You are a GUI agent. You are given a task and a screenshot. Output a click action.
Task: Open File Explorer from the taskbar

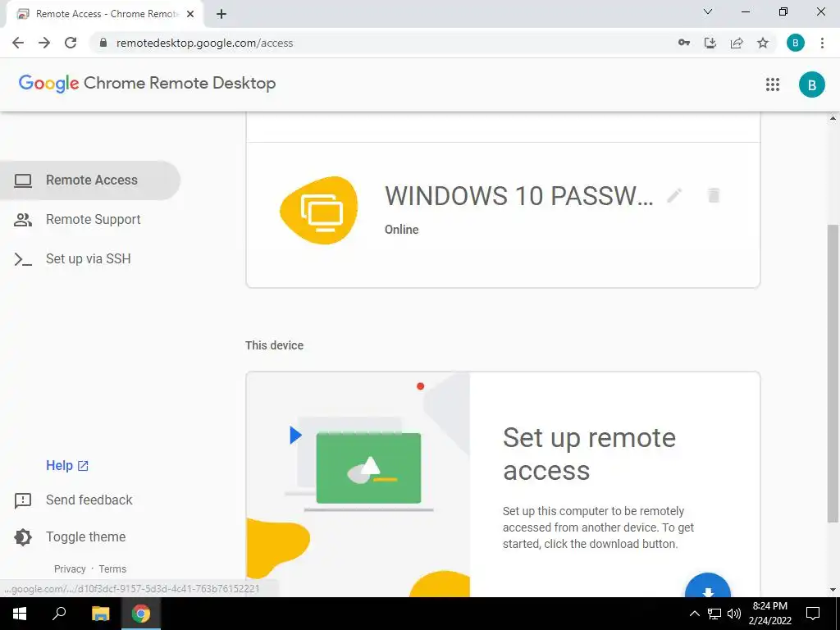click(x=100, y=614)
